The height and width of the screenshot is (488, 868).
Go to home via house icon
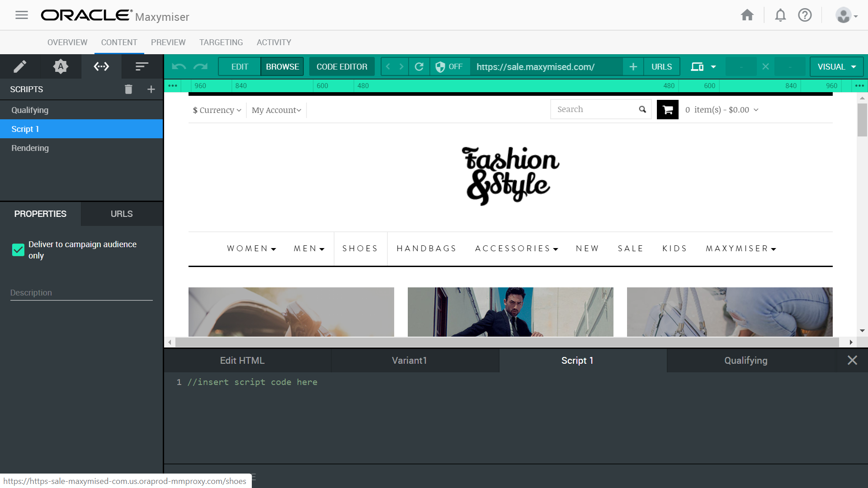pos(747,15)
